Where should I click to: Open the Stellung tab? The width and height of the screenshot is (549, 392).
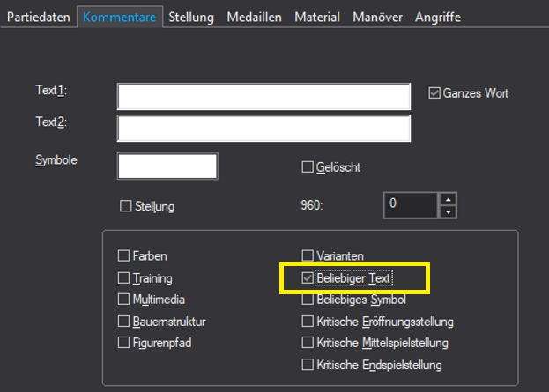192,17
